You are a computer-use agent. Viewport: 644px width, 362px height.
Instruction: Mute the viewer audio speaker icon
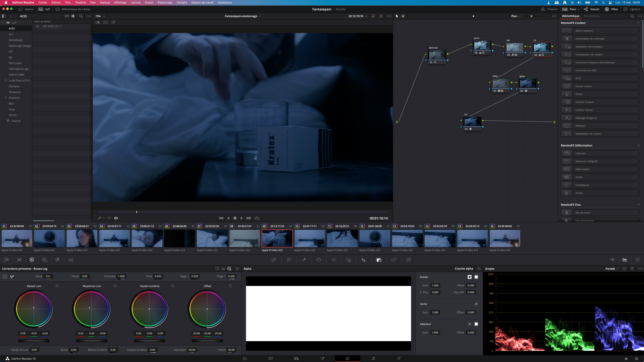[x=116, y=218]
